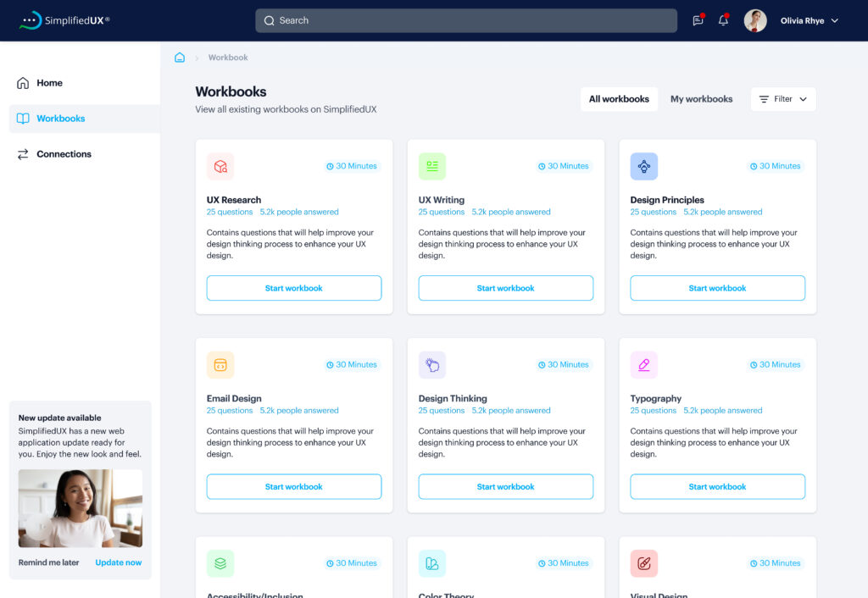Screen dimensions: 868x598
Task: Click the Accessibility/Inclusion card icon
Action: (x=220, y=563)
